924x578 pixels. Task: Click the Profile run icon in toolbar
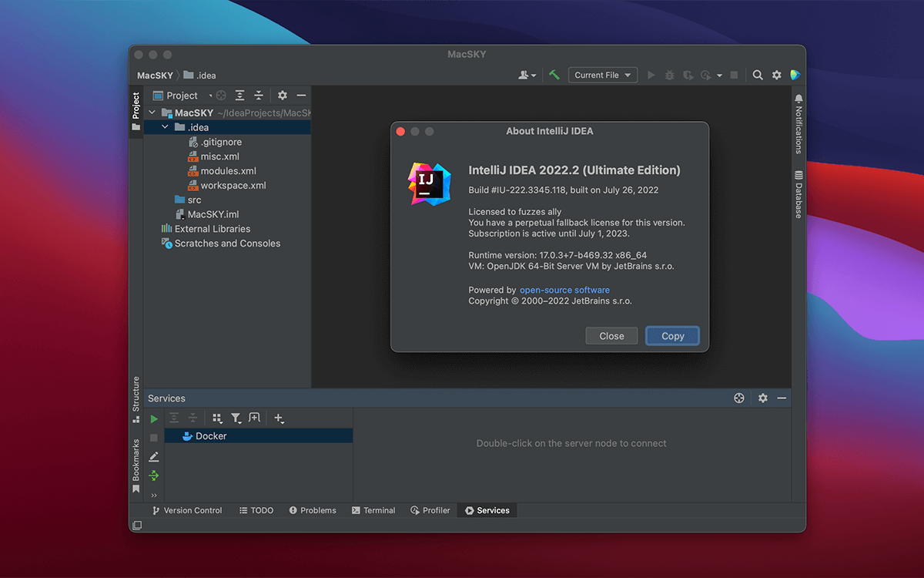pos(706,75)
